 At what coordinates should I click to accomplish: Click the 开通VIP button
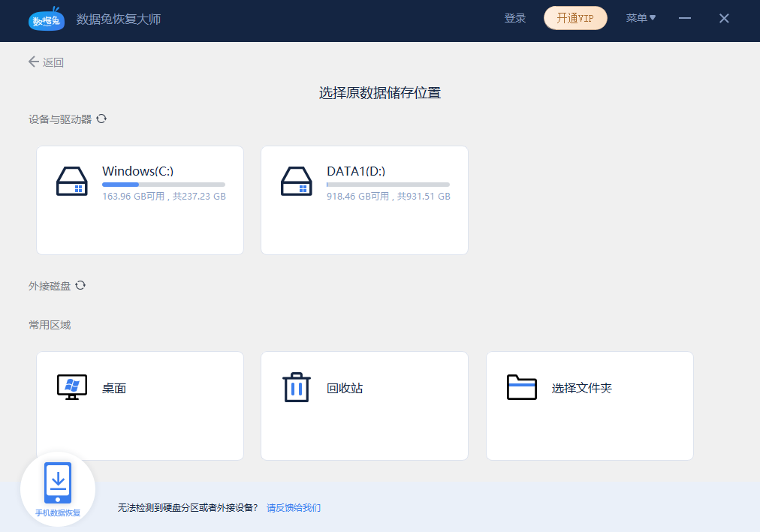coord(575,18)
